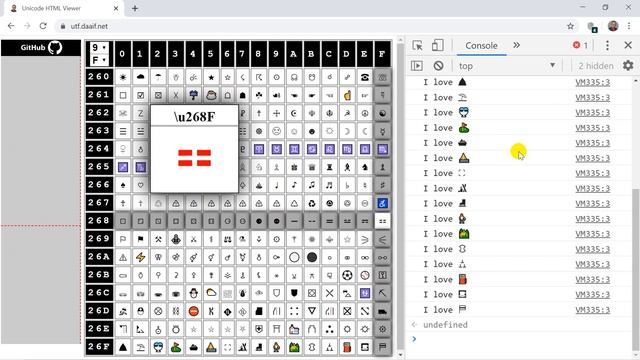Select the large black circle in row 26A
The image size is (640, 360).
(312, 257)
